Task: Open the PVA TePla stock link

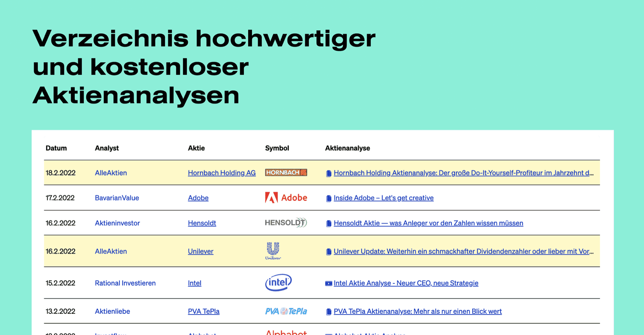Action: coord(204,311)
